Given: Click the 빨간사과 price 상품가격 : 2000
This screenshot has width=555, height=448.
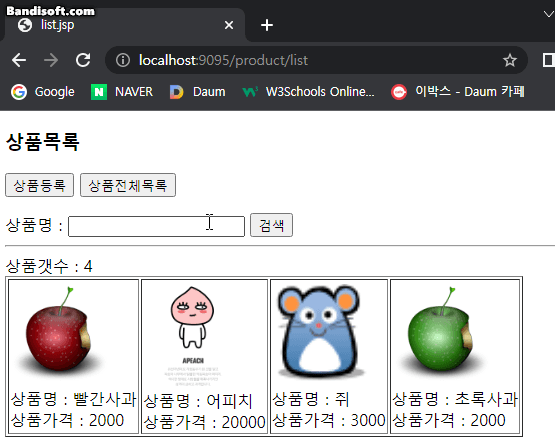Looking at the screenshot, I should click(67, 420).
